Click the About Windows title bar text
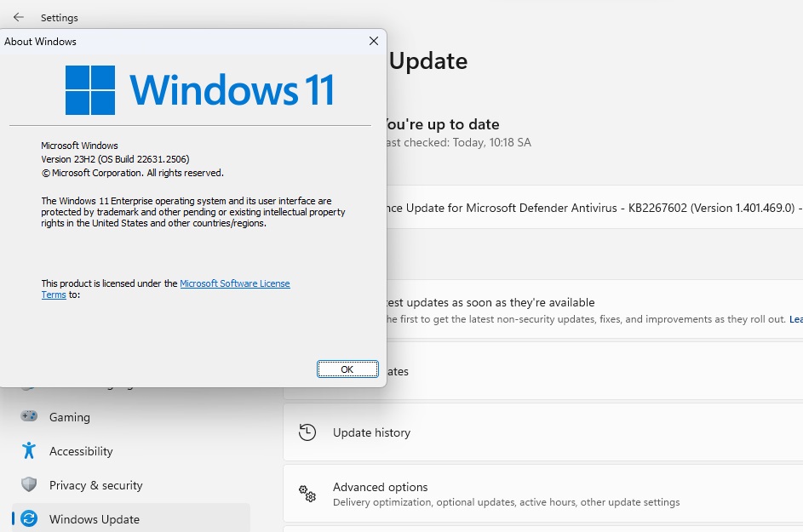803x532 pixels. [41, 42]
